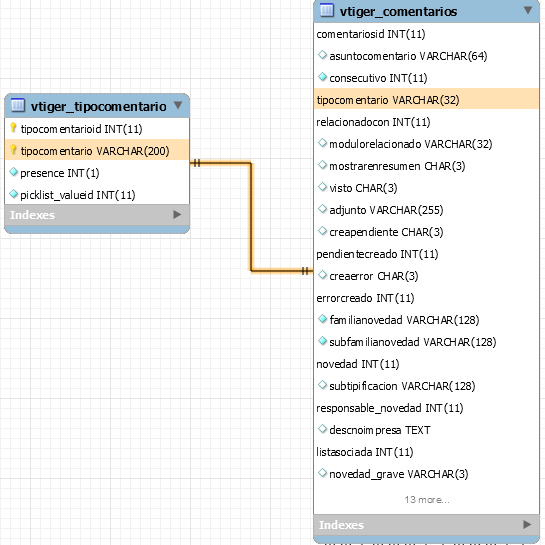Collapse vtiger_comentarios table with header arrow

tap(528, 10)
